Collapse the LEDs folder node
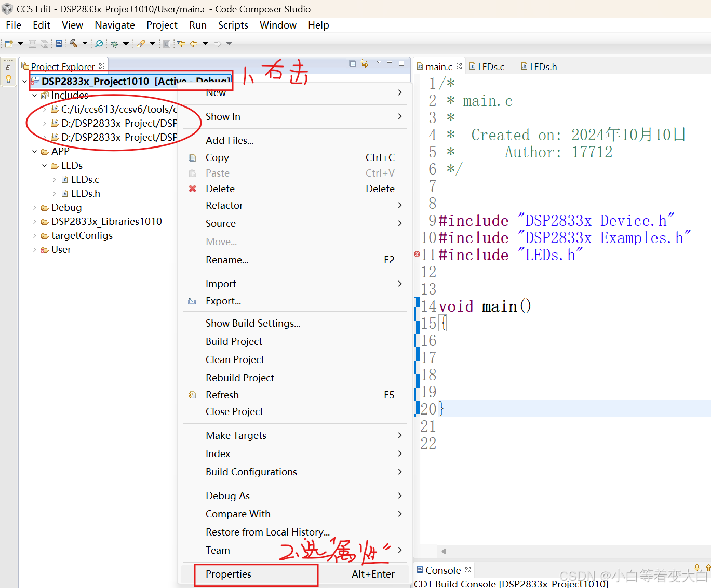 point(44,166)
